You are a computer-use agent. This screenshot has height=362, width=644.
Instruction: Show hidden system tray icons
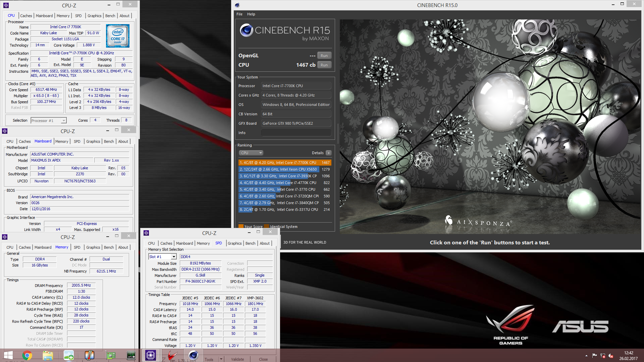[x=586, y=356]
